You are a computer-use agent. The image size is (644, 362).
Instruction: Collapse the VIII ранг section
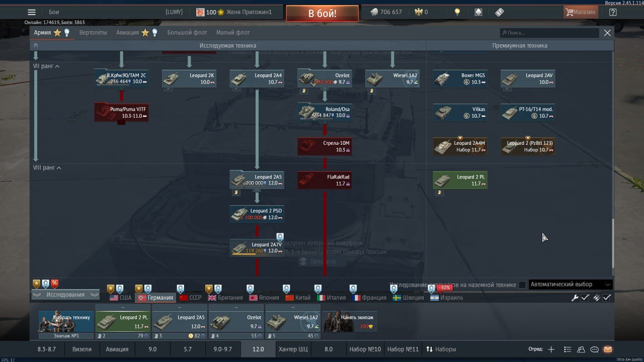(x=59, y=168)
